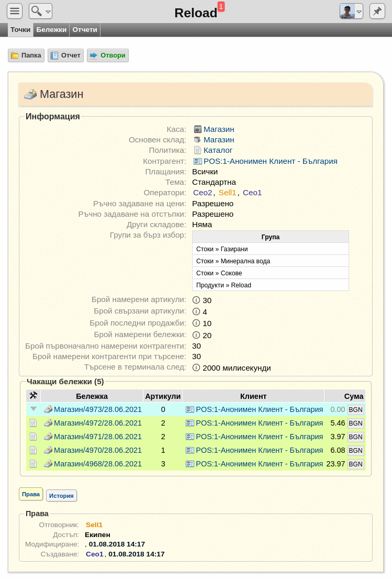
Task: Switch to the Отчети tab
Action: click(x=85, y=30)
